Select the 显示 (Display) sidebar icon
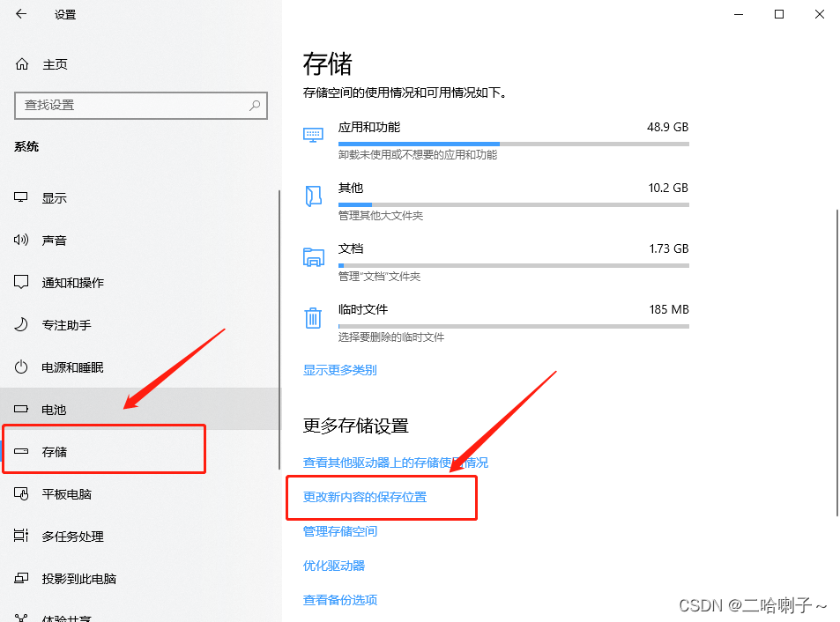This screenshot has width=840, height=622. [x=20, y=197]
